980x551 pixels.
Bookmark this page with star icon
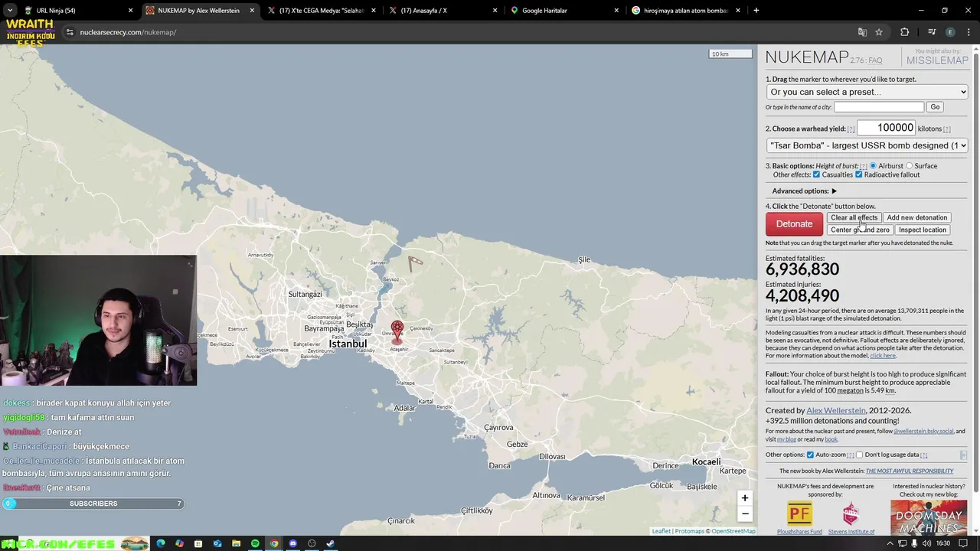coord(879,32)
